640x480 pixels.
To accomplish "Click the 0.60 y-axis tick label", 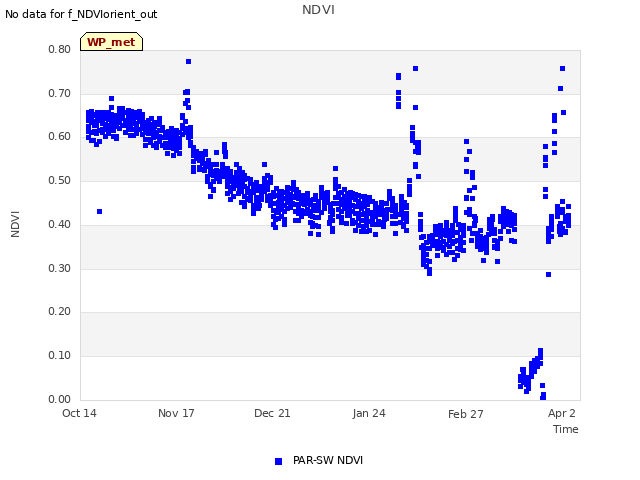I will (x=60, y=137).
